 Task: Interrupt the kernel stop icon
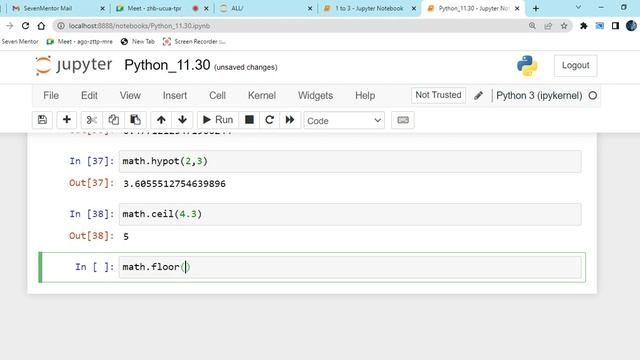click(x=249, y=120)
